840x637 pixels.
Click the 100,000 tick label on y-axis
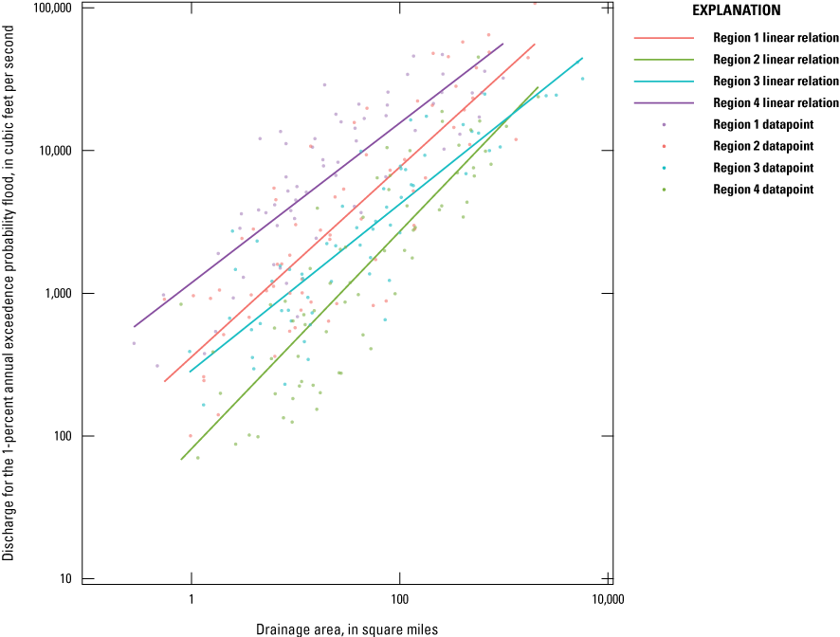click(x=55, y=8)
